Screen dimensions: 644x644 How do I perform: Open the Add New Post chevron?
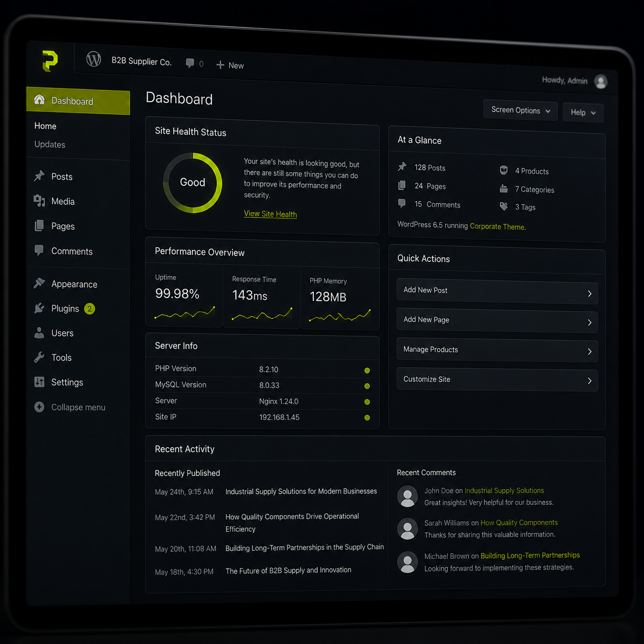pos(590,294)
